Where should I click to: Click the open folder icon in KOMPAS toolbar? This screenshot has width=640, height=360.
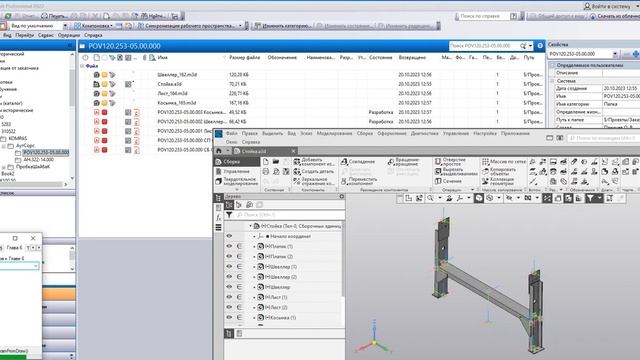pos(276,162)
